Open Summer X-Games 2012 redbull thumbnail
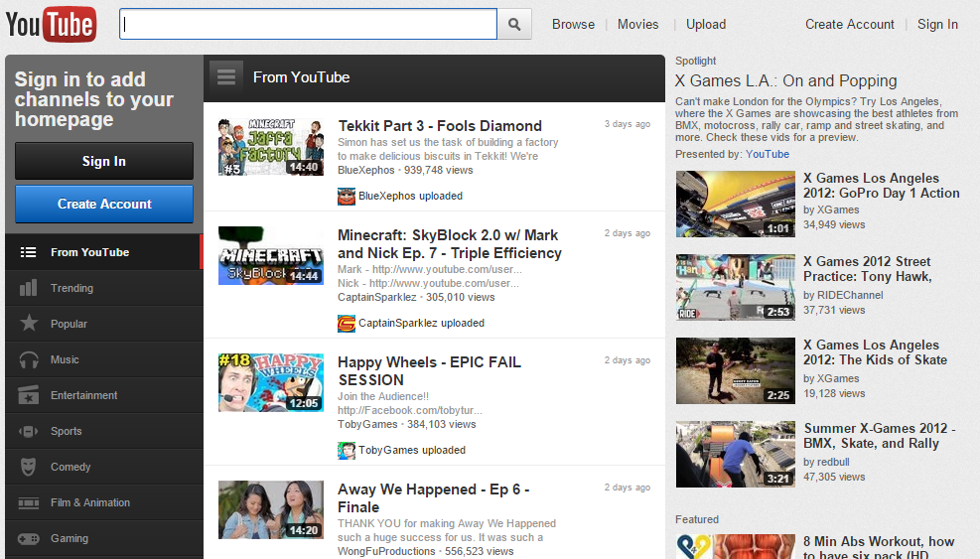 click(736, 454)
